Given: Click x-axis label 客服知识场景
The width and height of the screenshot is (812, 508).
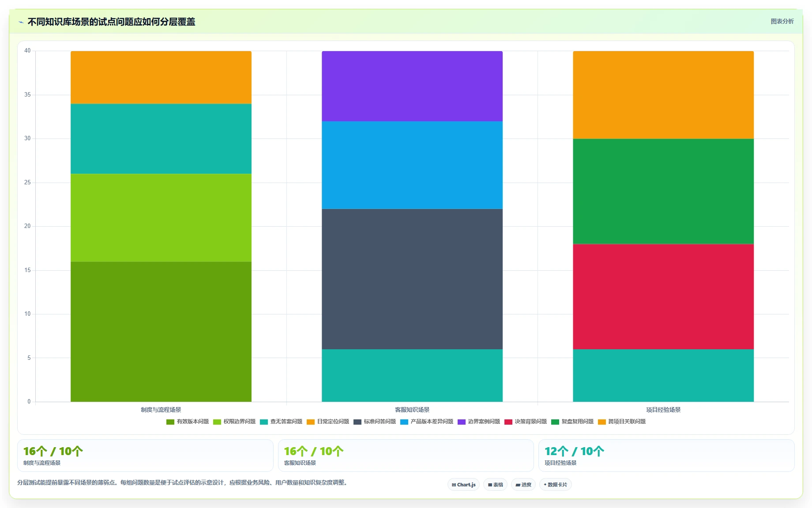Looking at the screenshot, I should 412,410.
